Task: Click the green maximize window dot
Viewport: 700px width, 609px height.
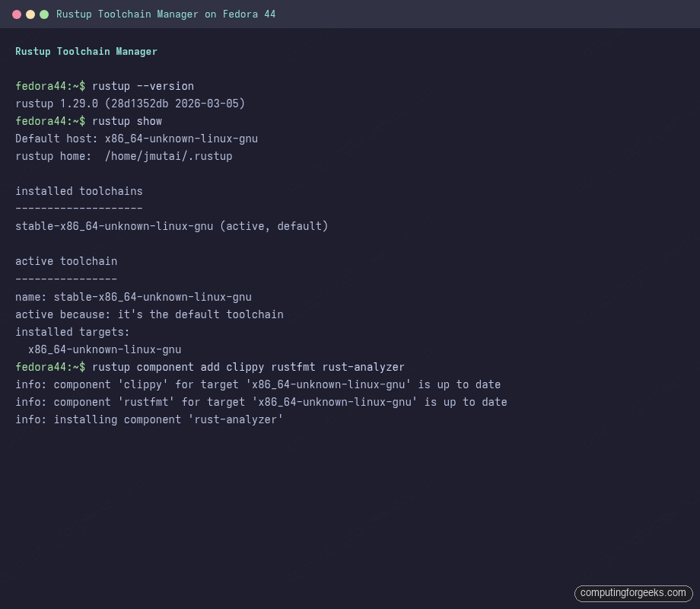Action: tap(44, 14)
